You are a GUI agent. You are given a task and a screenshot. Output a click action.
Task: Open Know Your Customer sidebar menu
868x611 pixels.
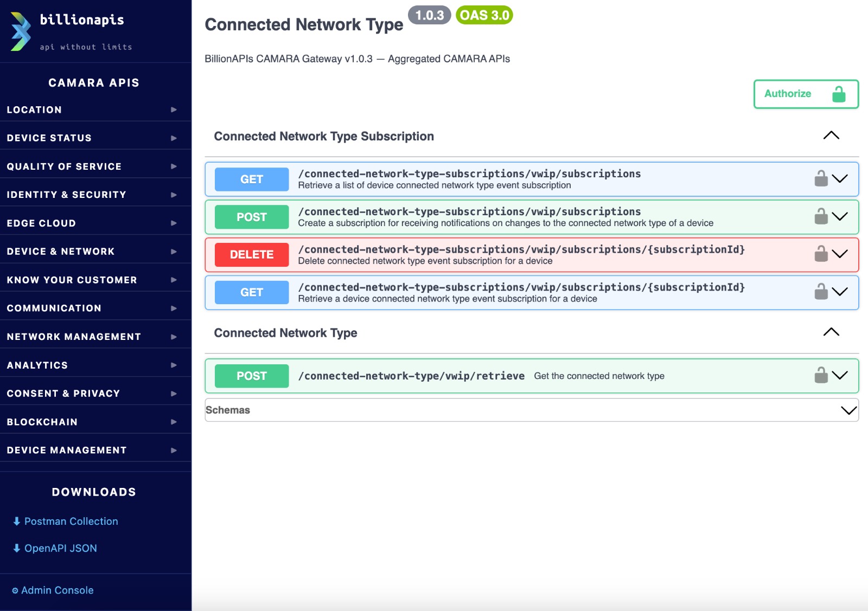point(95,280)
